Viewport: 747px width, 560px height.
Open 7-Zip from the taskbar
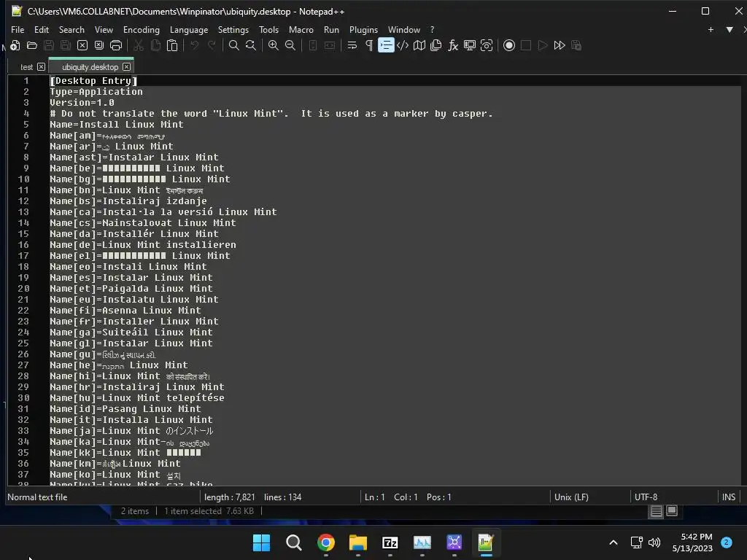[390, 542]
